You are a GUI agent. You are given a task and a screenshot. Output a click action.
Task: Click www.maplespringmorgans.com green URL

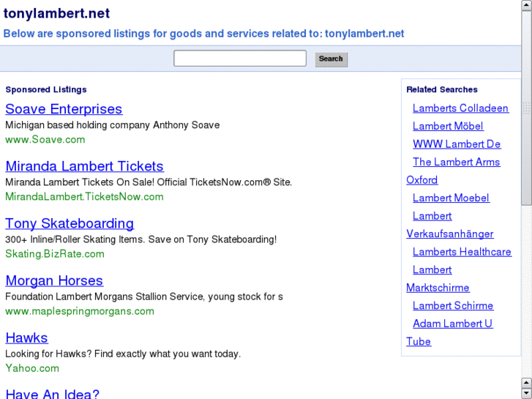(80, 311)
